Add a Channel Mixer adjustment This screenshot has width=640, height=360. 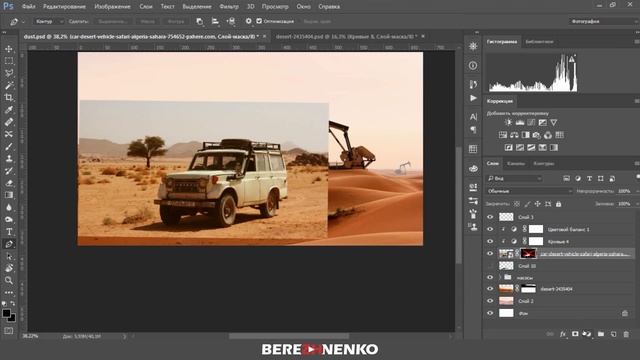click(x=548, y=135)
